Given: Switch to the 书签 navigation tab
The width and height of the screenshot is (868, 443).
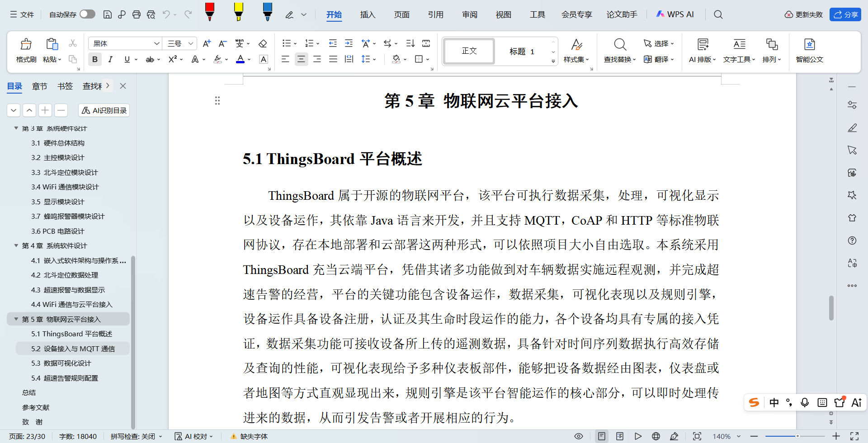Looking at the screenshot, I should click(65, 86).
